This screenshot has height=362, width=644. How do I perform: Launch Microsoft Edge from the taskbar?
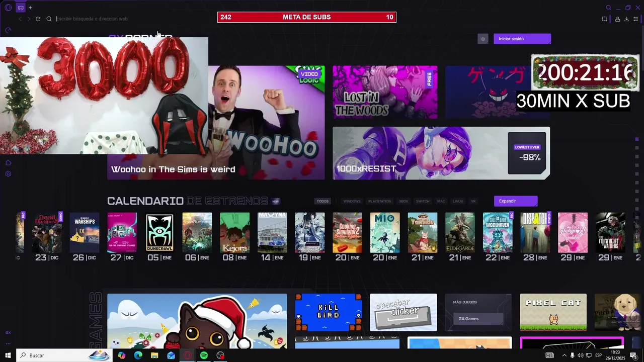pyautogui.click(x=138, y=355)
